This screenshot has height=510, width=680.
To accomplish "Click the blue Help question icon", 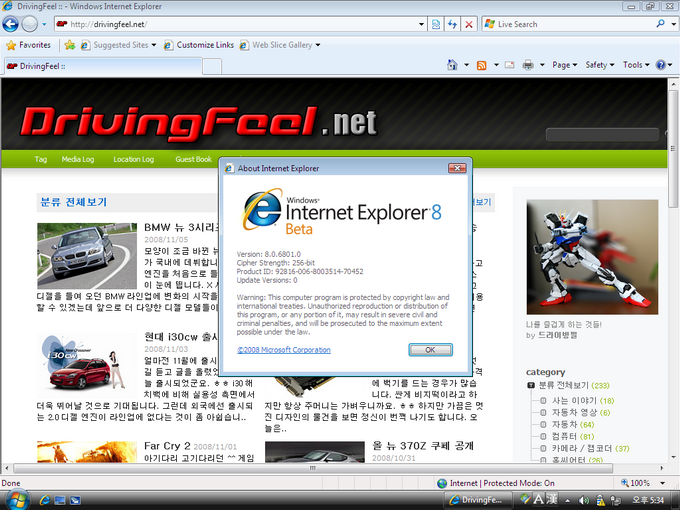I will tap(660, 65).
